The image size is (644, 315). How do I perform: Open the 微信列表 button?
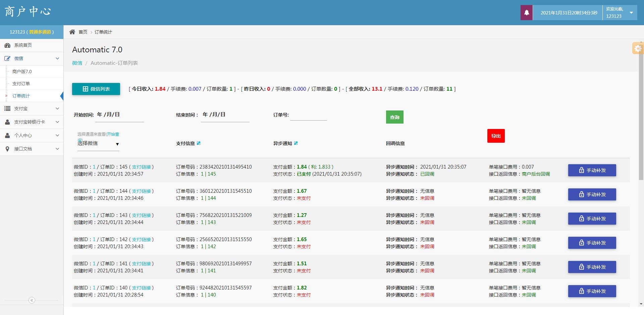pyautogui.click(x=96, y=89)
